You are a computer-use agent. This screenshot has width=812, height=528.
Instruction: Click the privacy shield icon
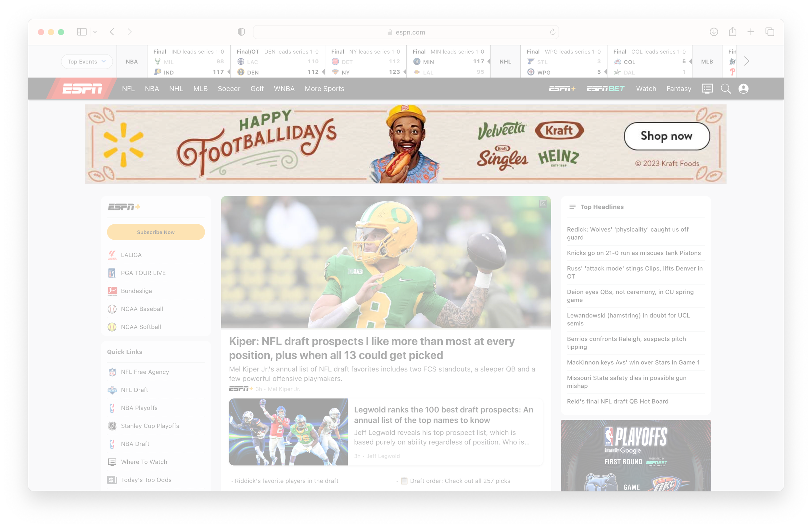[x=241, y=32]
